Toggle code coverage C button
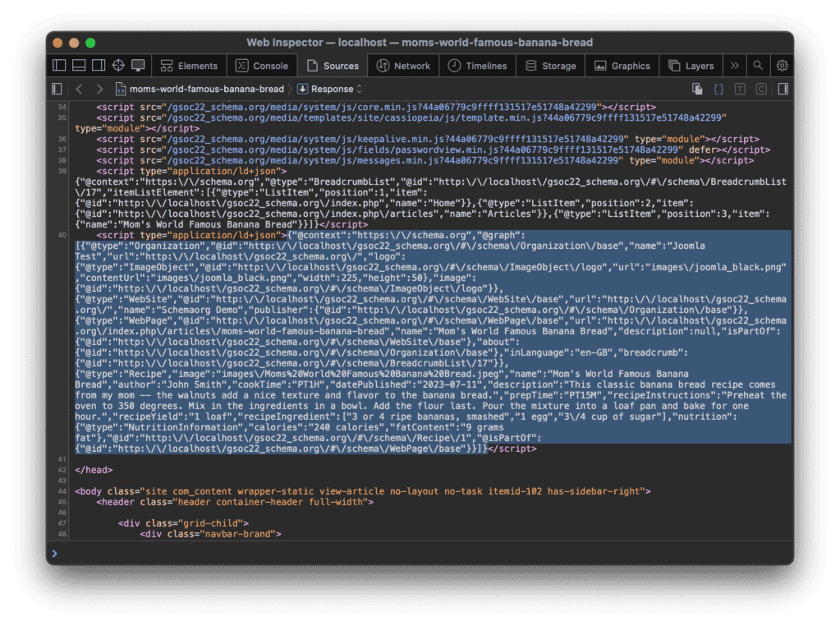The width and height of the screenshot is (840, 626). click(x=761, y=89)
